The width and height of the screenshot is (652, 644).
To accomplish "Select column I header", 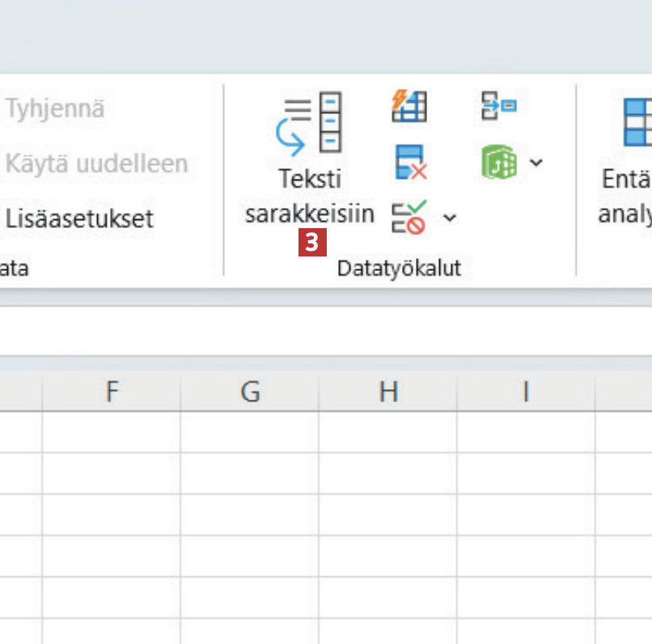I will (x=526, y=392).
